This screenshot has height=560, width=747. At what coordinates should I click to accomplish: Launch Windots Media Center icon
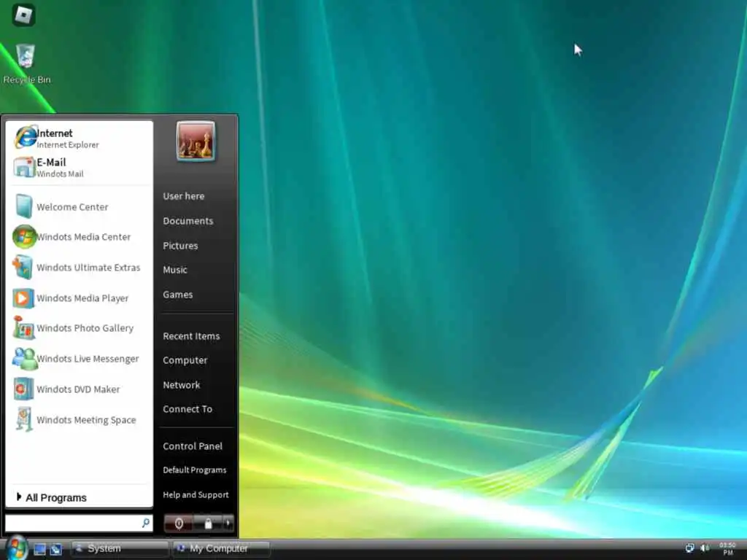[24, 237]
